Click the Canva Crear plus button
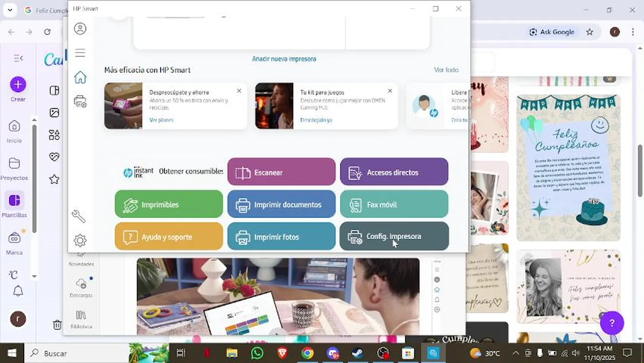Screen dimensions: 644x363 click(18, 84)
